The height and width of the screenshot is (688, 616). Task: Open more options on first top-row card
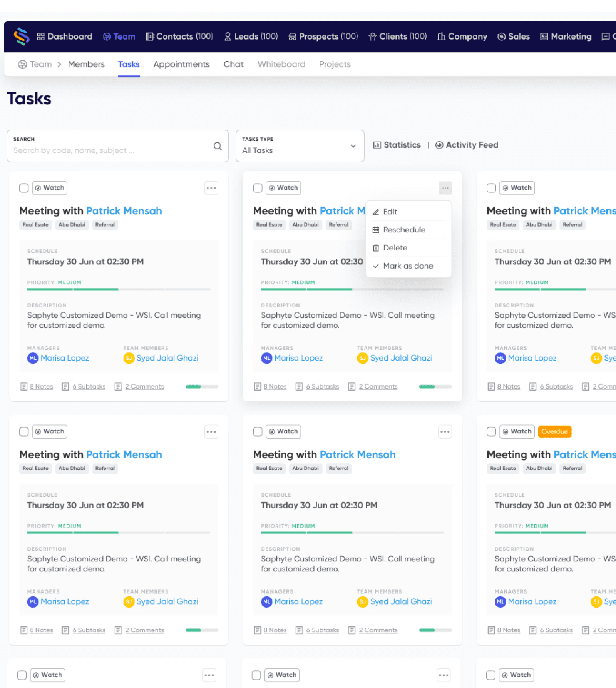tap(211, 188)
